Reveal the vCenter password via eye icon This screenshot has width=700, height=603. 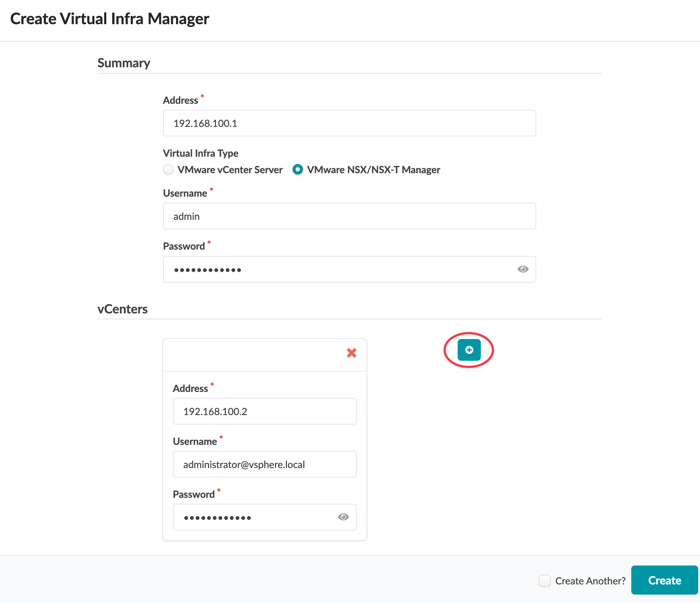(x=343, y=517)
